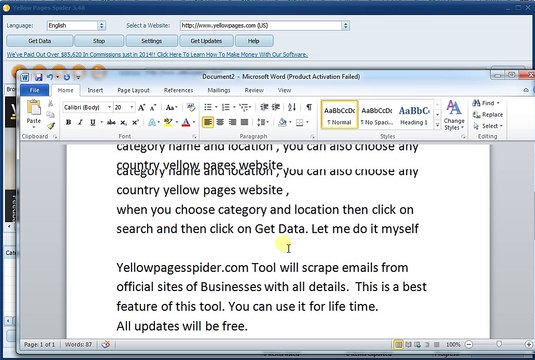Switch to the References tab
Viewport: 535px width, 360px height.
click(178, 90)
